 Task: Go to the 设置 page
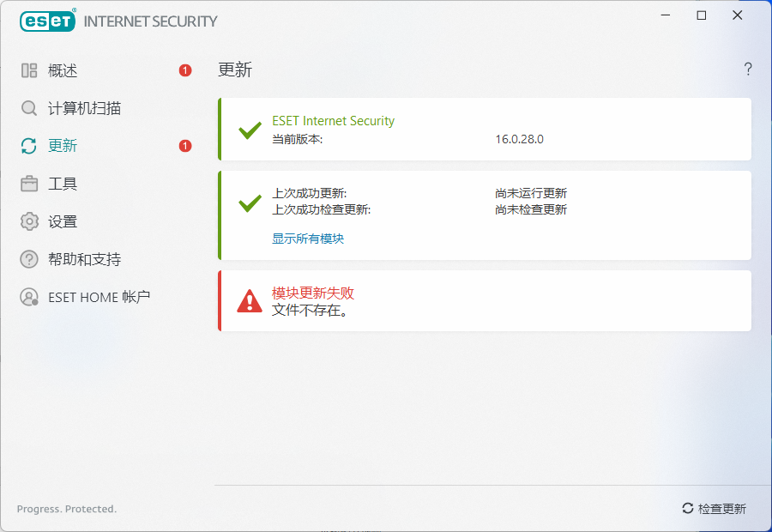[x=63, y=221]
